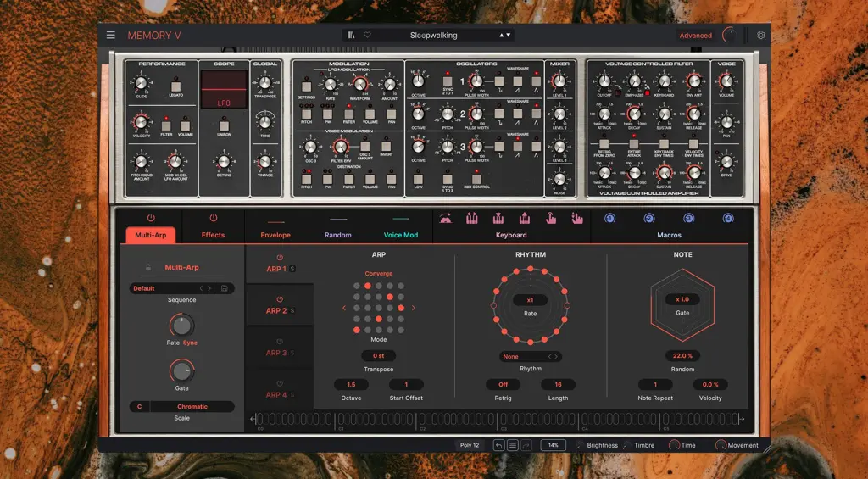Switch to the Multi-Arp tab
This screenshot has width=868, height=479.
pos(151,235)
